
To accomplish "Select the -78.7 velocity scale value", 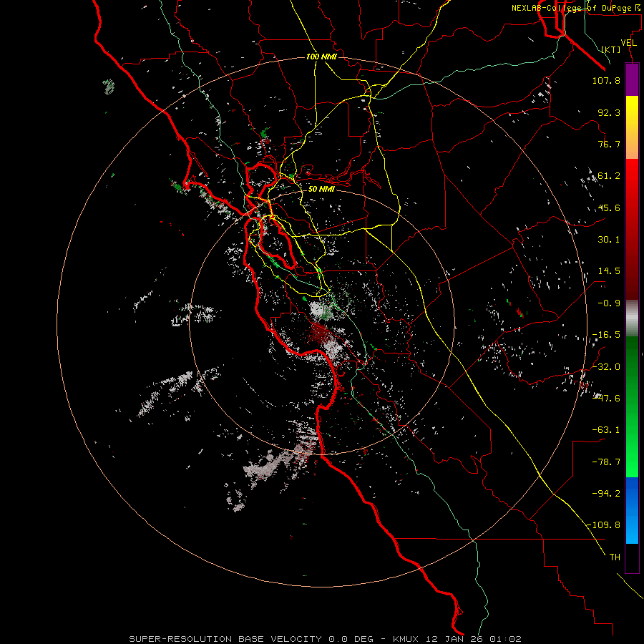I will pyautogui.click(x=606, y=462).
